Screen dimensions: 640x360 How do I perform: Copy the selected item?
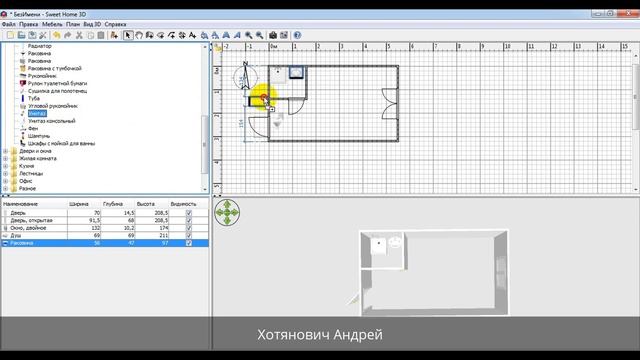point(90,36)
